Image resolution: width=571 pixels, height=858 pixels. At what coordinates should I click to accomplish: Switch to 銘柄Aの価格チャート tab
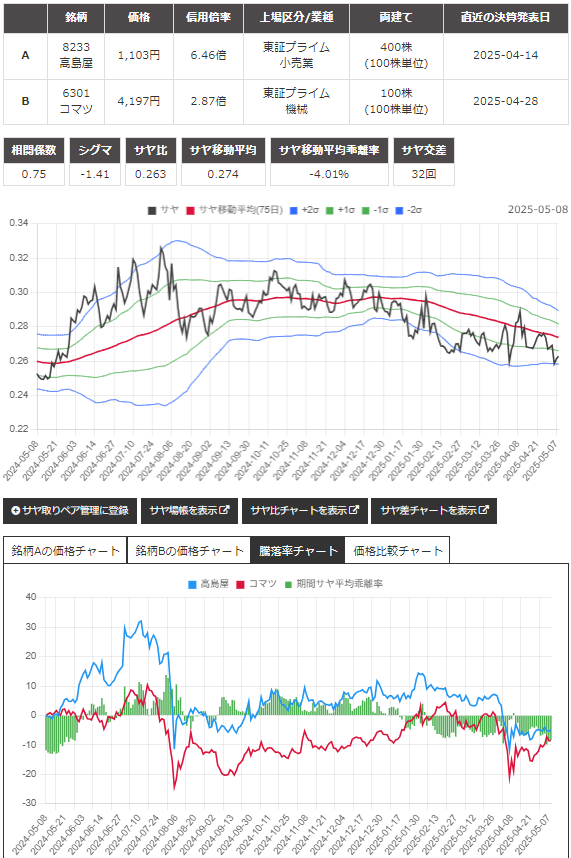65,550
